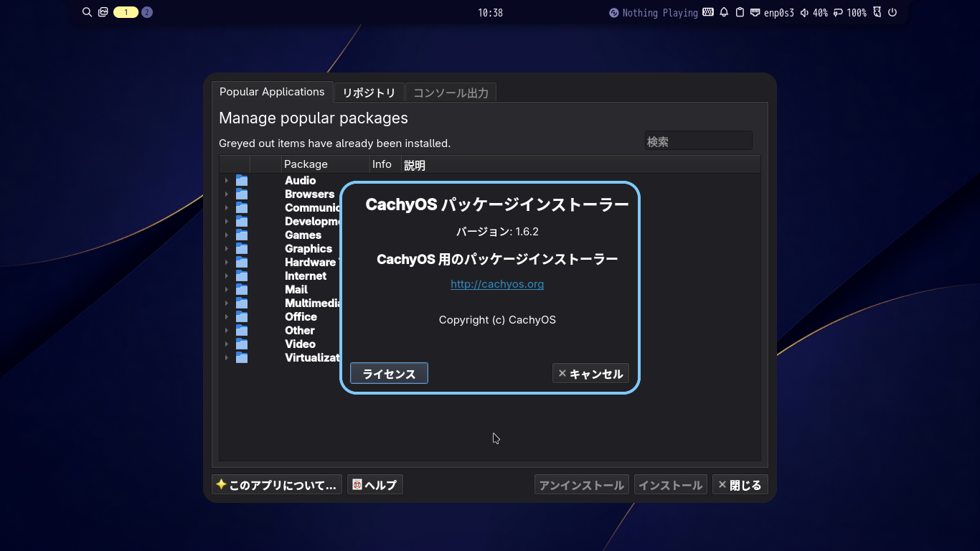Screen dimensions: 980x551
Task: Switch to the Popular Applications tab
Action: pos(272,92)
